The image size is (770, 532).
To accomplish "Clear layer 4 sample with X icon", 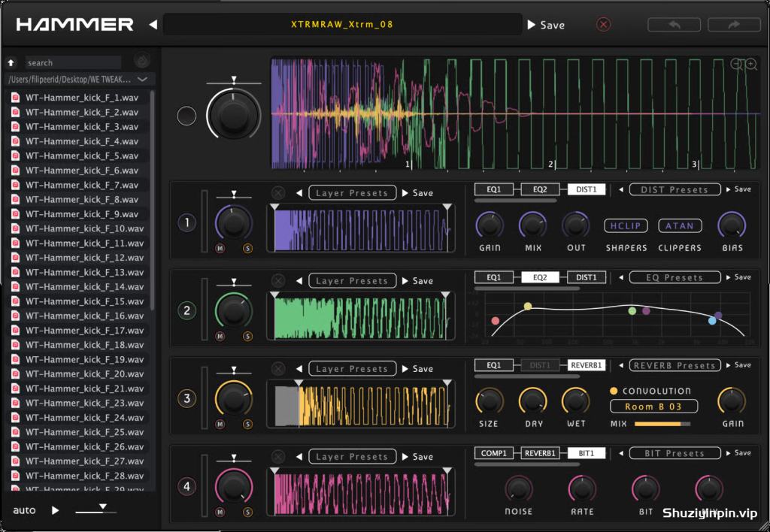I will pyautogui.click(x=278, y=456).
